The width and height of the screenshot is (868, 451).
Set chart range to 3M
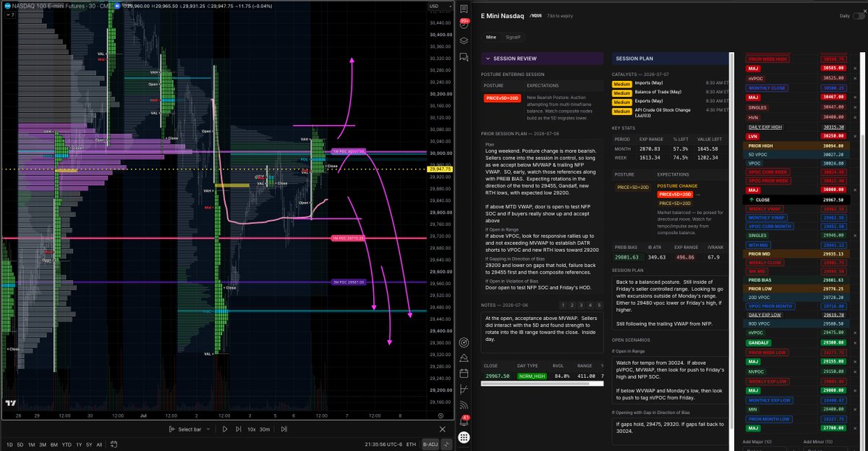coord(42,444)
